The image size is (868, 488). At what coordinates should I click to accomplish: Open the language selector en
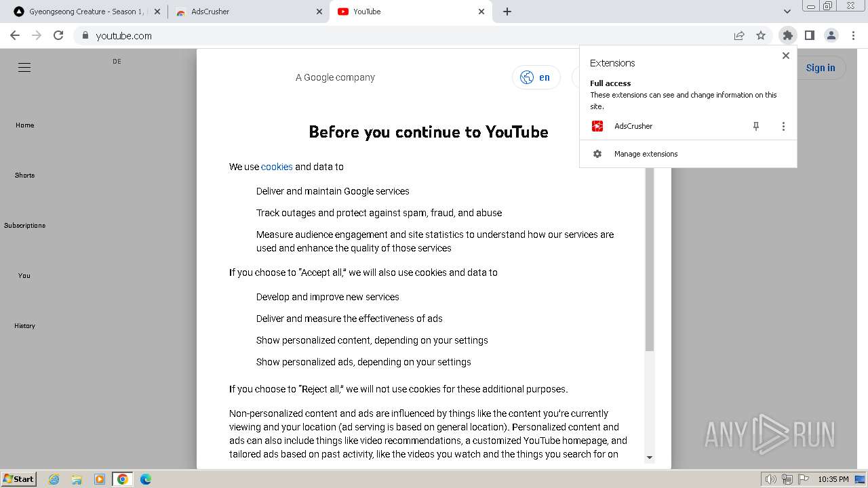pyautogui.click(x=536, y=77)
